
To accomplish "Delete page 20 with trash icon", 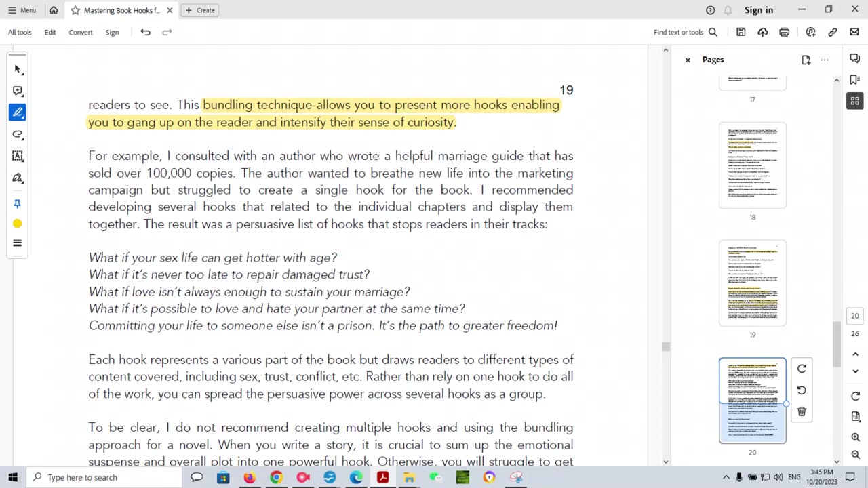I will pos(802,411).
